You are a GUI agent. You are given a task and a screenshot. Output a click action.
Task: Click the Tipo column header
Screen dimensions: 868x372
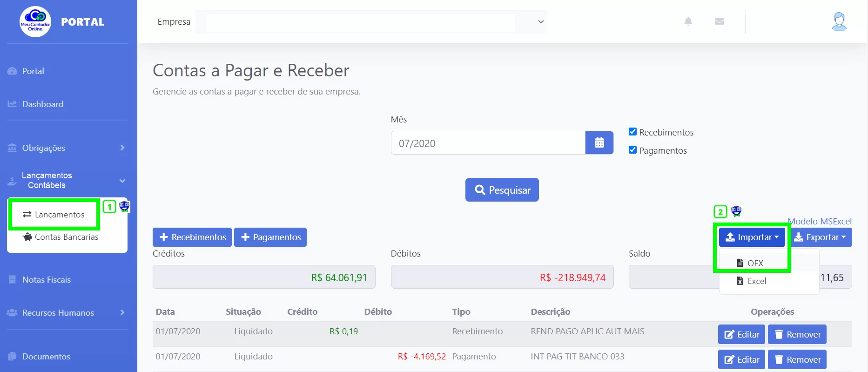461,312
